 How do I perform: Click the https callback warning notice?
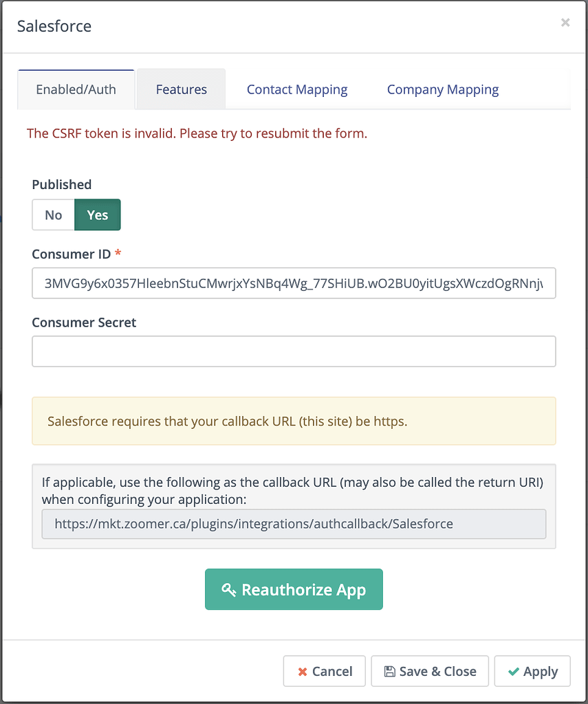[x=294, y=421]
